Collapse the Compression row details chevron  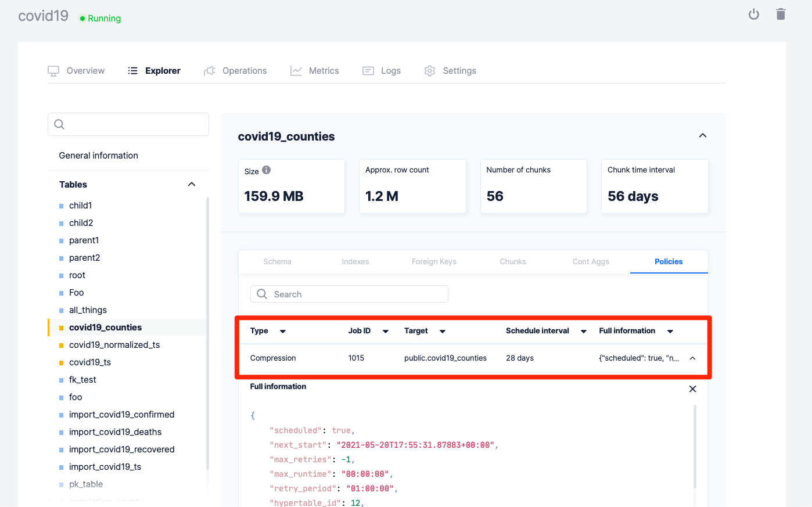point(692,358)
